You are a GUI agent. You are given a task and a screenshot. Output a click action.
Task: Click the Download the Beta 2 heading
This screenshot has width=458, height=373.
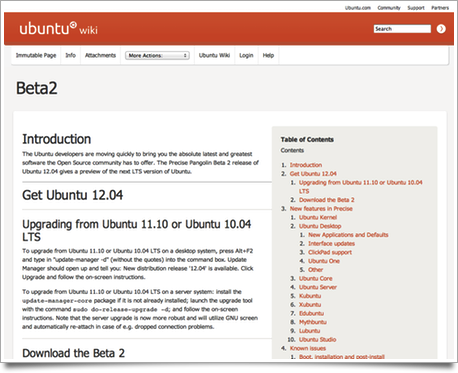[74, 353]
